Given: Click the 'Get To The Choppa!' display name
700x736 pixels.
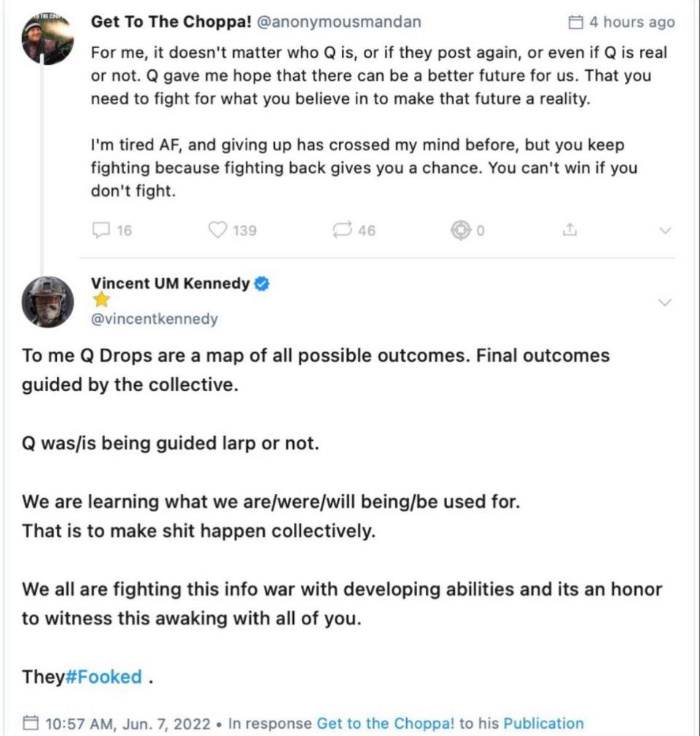Looking at the screenshot, I should point(170,22).
